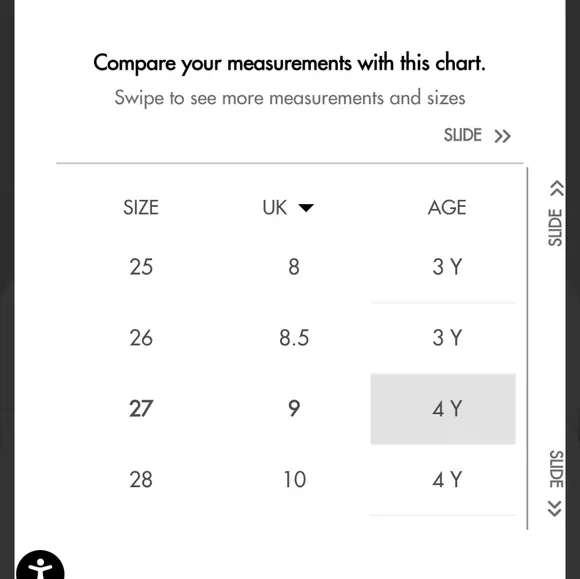Select size 26 in the chart

[x=141, y=338]
